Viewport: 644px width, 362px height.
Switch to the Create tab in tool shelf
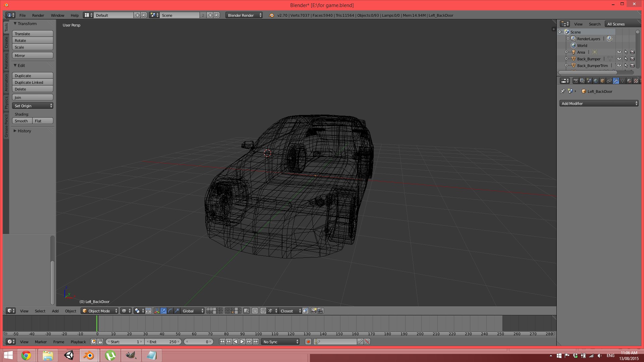6,42
